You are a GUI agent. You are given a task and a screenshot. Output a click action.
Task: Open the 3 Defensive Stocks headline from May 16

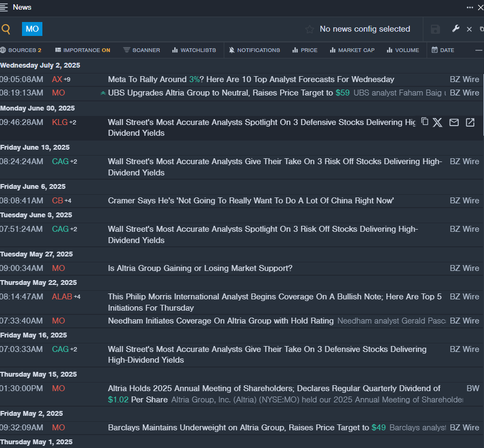click(x=267, y=355)
